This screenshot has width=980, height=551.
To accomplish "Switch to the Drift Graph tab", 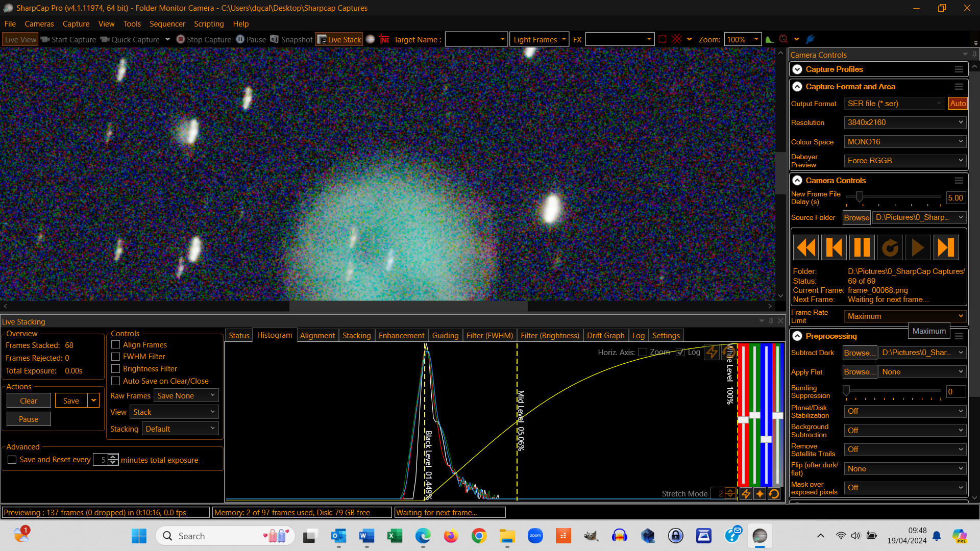I will [605, 336].
